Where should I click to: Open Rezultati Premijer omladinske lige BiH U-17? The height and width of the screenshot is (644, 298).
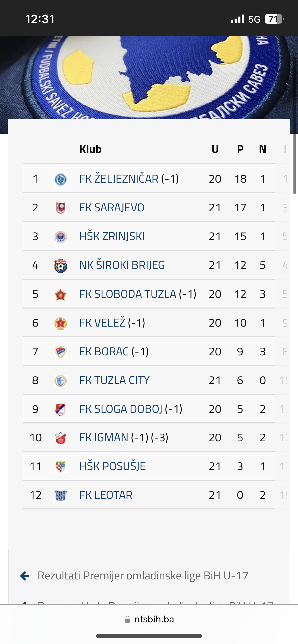coord(143,576)
